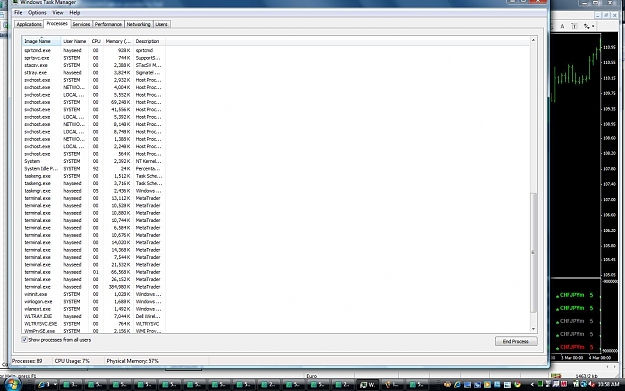Screen dimensions: 625x391
Task: Select svchost.exe row using 69,248 K
Action: click(x=93, y=102)
